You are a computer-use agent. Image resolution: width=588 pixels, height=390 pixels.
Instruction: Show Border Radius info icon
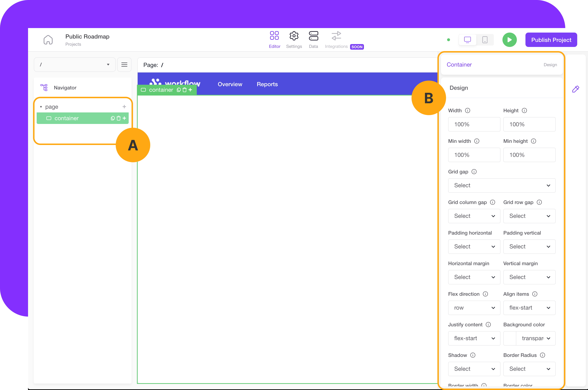[543, 355]
